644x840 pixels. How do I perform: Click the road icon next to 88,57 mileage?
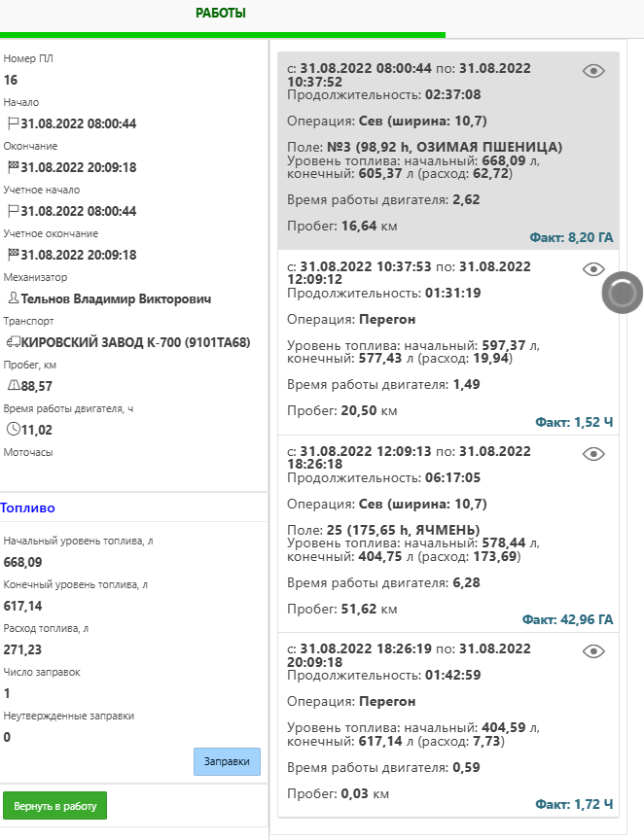[x=13, y=387]
